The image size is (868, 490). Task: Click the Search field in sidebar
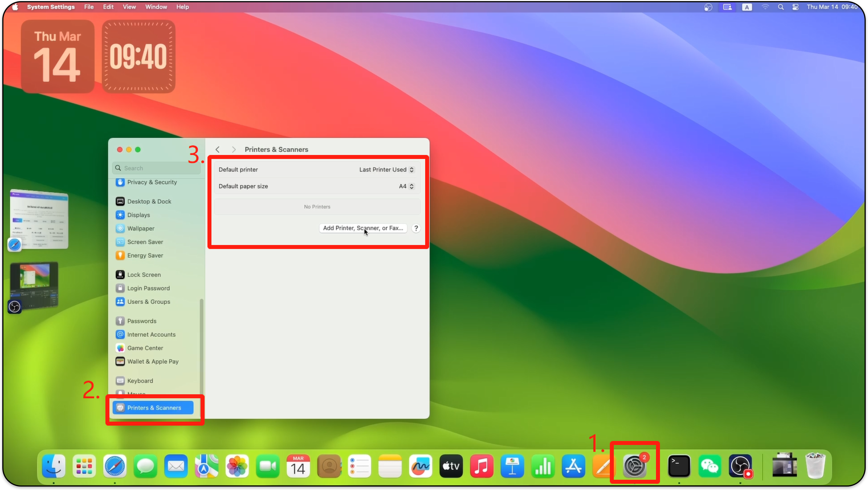pyautogui.click(x=158, y=168)
